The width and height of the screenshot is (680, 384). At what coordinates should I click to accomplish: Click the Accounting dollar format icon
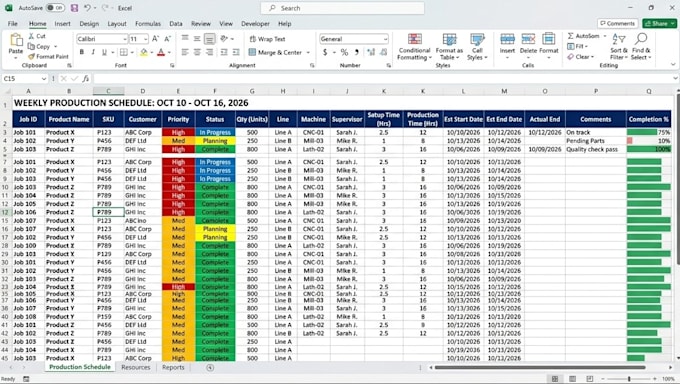pyautogui.click(x=325, y=52)
